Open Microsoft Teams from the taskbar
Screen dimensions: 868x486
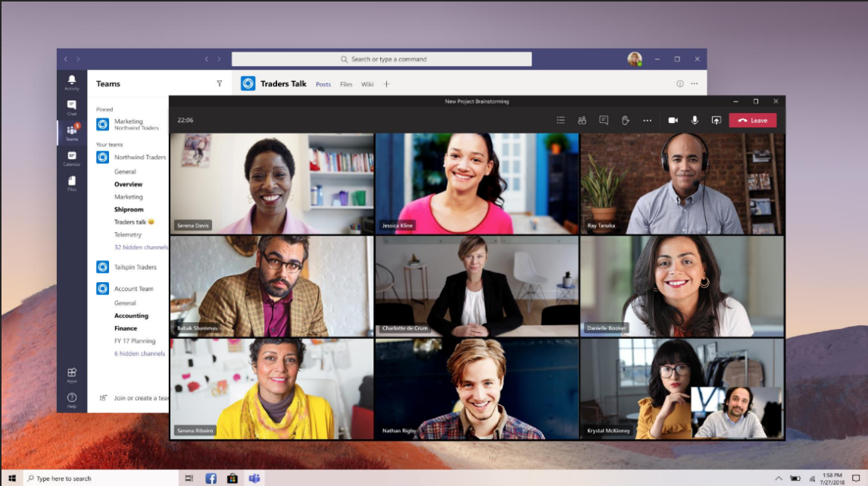254,478
